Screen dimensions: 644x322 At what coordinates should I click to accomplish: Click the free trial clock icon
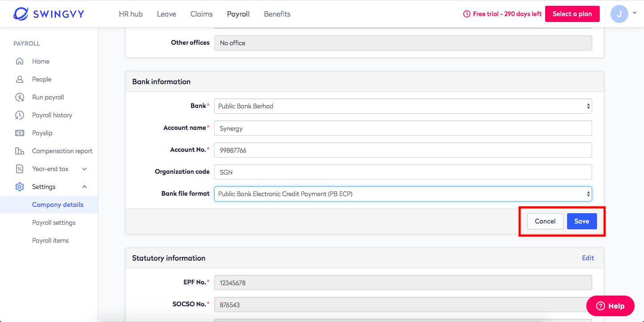point(467,14)
